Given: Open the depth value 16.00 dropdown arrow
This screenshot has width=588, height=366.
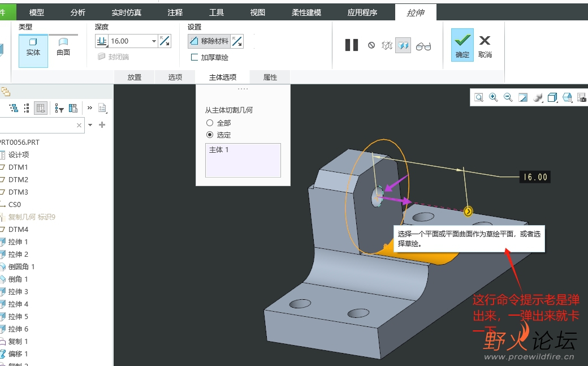Looking at the screenshot, I should (x=154, y=41).
